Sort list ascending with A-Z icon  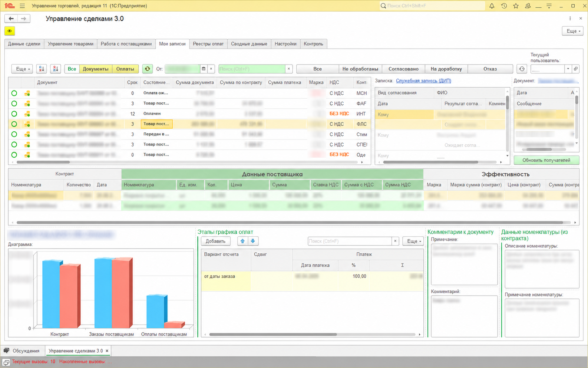click(41, 69)
